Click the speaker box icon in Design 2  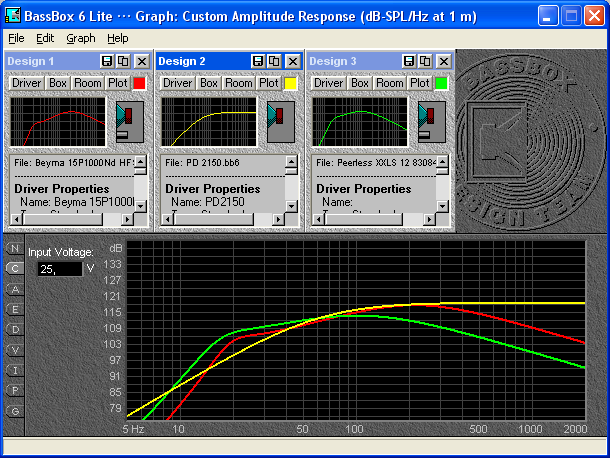281,122
